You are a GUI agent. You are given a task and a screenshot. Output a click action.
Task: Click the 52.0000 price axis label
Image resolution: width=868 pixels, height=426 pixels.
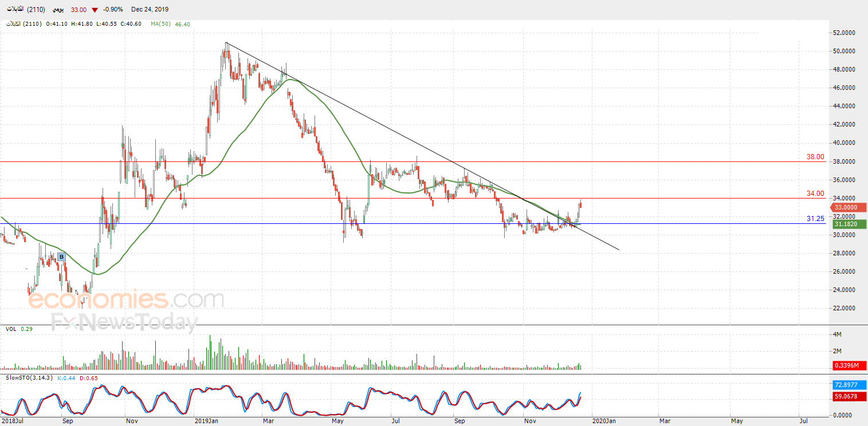(844, 33)
